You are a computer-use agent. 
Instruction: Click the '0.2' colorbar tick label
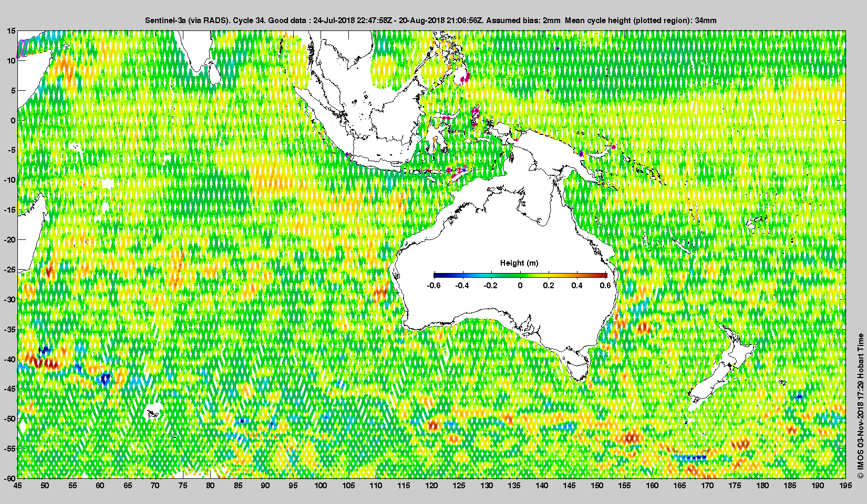point(549,286)
